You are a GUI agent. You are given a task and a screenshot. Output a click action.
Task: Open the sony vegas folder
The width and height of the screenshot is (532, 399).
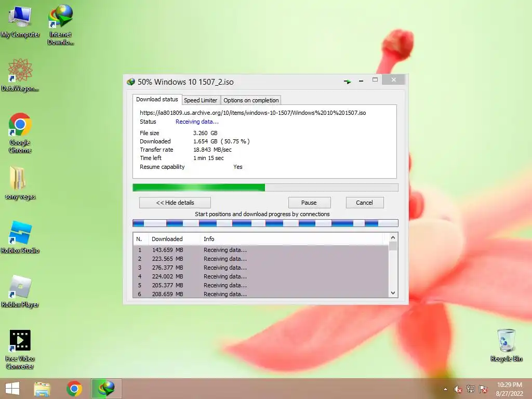click(20, 183)
